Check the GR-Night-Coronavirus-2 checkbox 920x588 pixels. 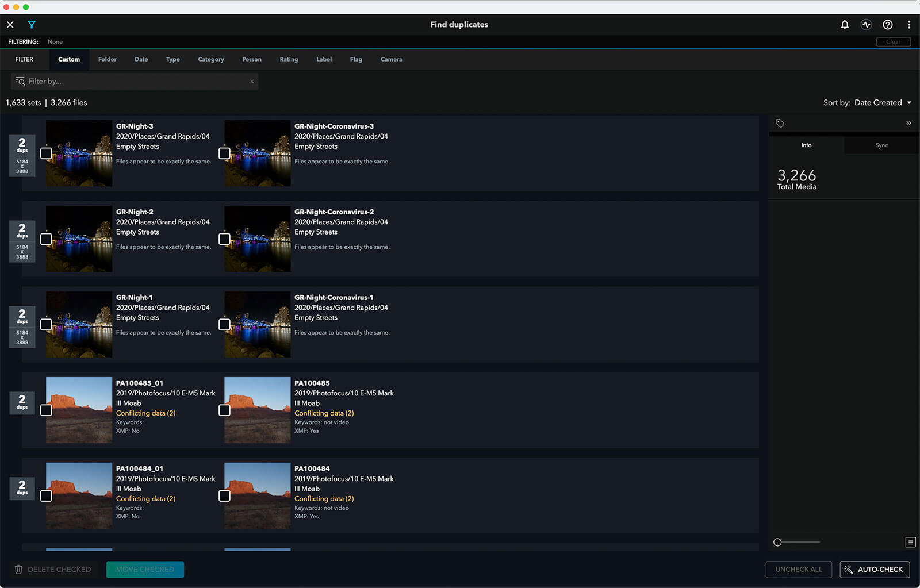(x=224, y=239)
